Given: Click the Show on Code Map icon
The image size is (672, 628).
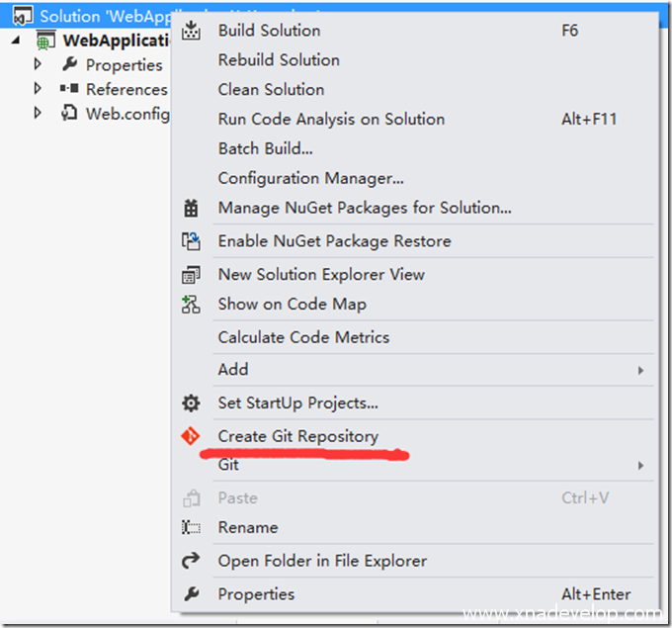Looking at the screenshot, I should (x=192, y=305).
